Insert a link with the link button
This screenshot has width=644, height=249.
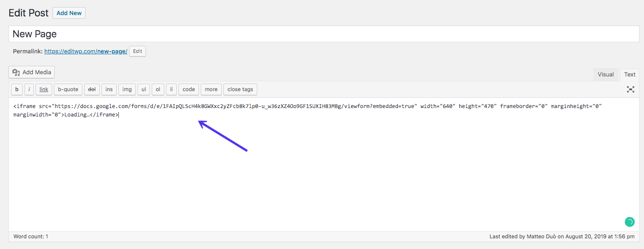click(x=44, y=89)
